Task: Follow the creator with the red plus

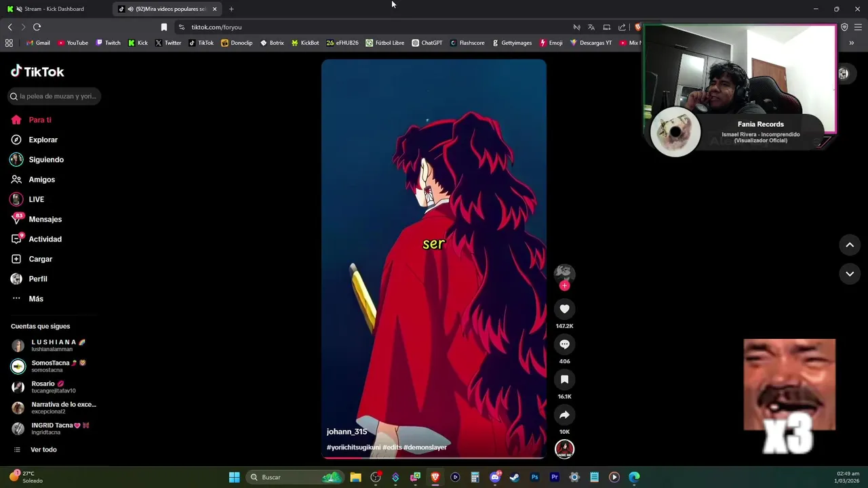Action: tap(564, 285)
